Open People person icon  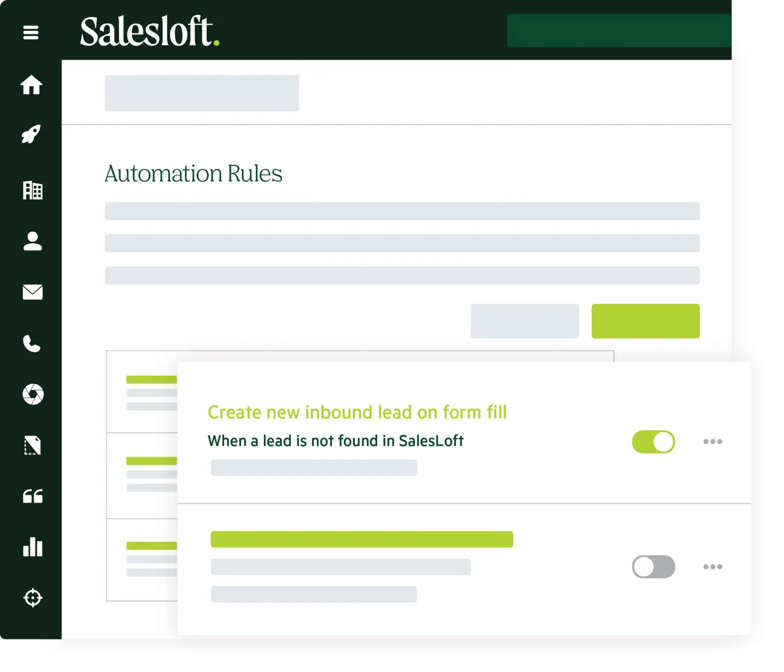click(x=33, y=241)
